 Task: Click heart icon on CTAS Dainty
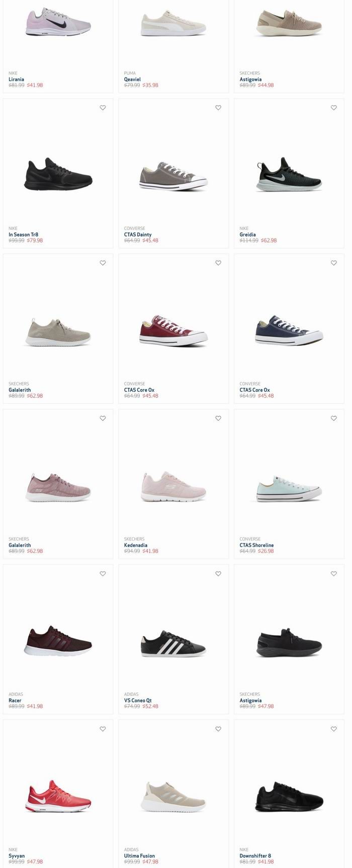(218, 108)
